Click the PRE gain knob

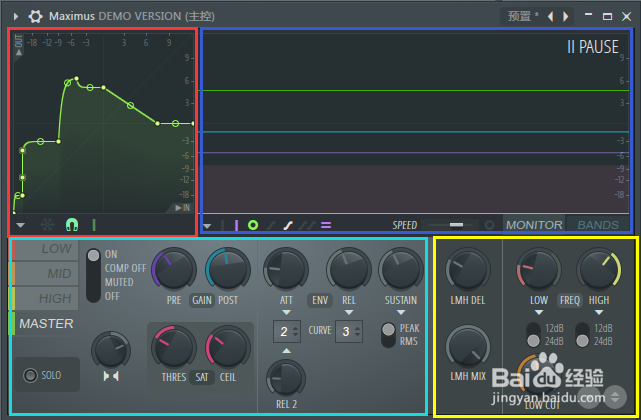point(174,270)
